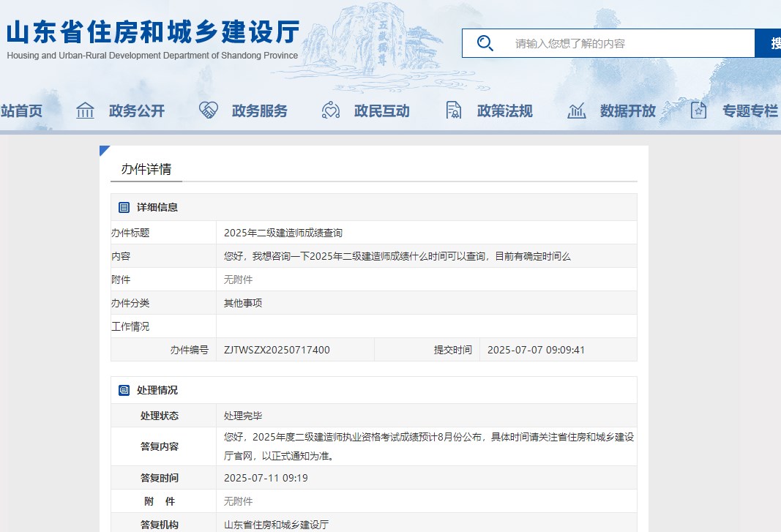Click the 处理情况 section icon
Image resolution: width=781 pixels, height=532 pixels.
pos(124,391)
